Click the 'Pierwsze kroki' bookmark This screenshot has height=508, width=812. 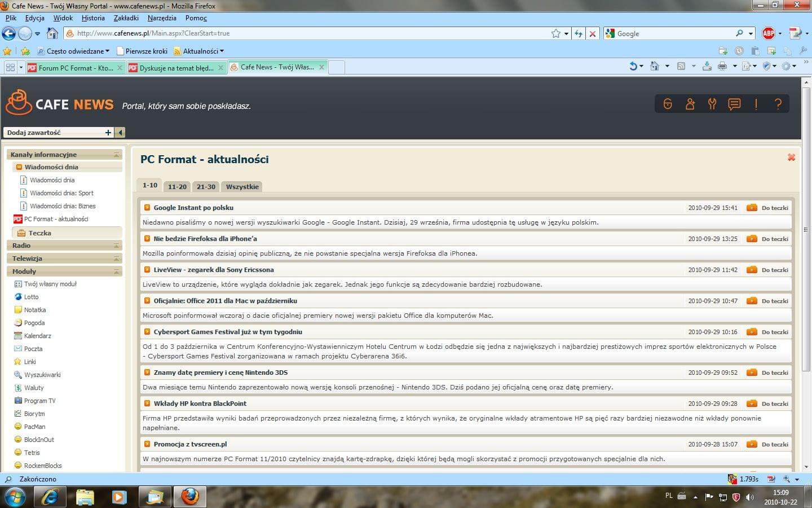(142, 51)
